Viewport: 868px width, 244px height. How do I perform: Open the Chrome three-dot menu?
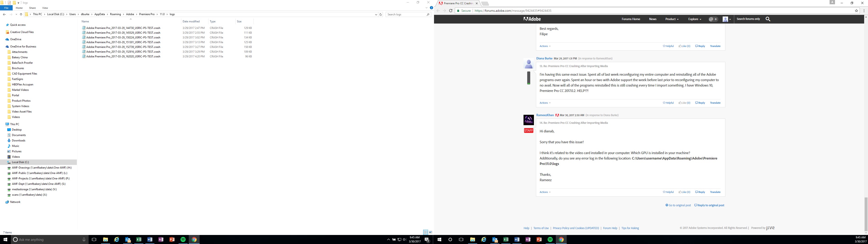864,11
